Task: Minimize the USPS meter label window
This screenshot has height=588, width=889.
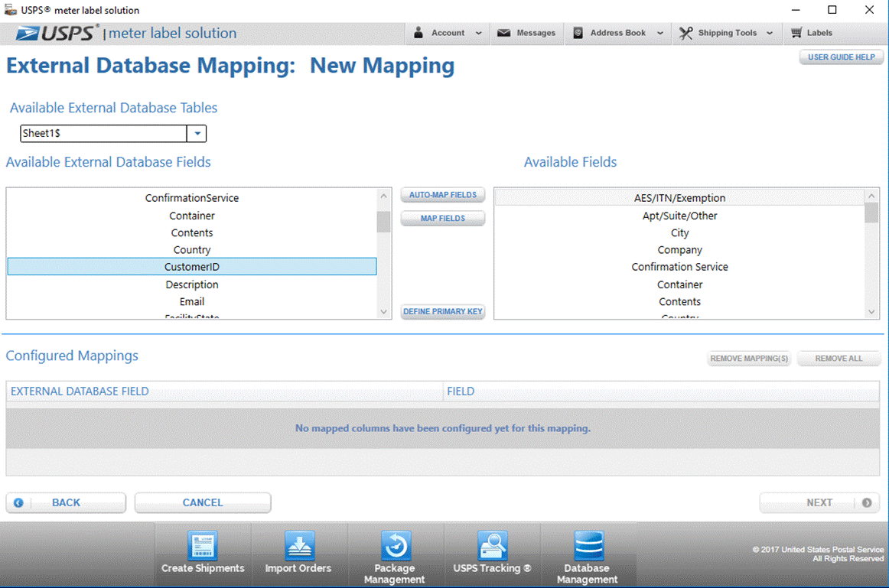Action: (796, 10)
